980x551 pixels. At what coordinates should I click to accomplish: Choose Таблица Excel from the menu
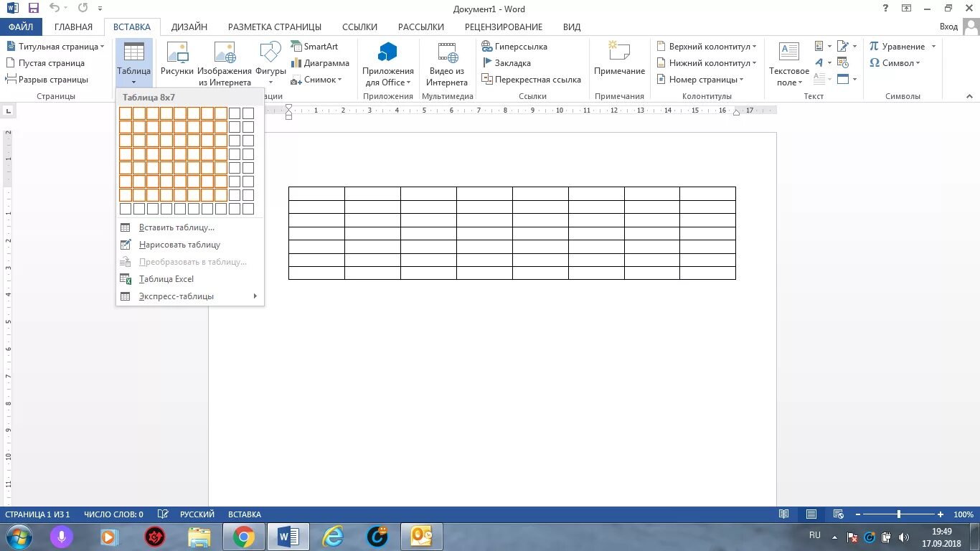190,279
